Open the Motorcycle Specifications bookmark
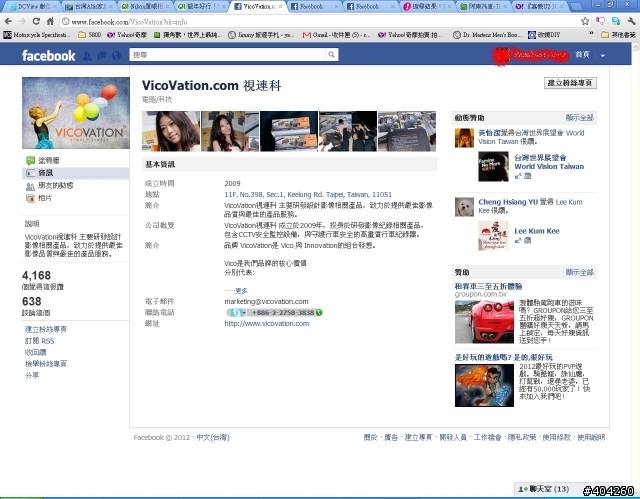Image resolution: width=640 pixels, height=499 pixels. click(x=37, y=35)
